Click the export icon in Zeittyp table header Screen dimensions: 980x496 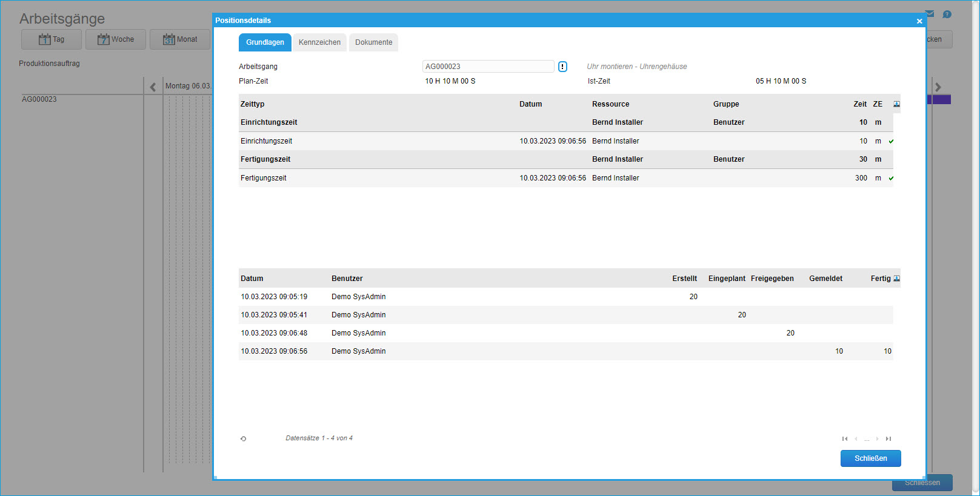click(896, 104)
